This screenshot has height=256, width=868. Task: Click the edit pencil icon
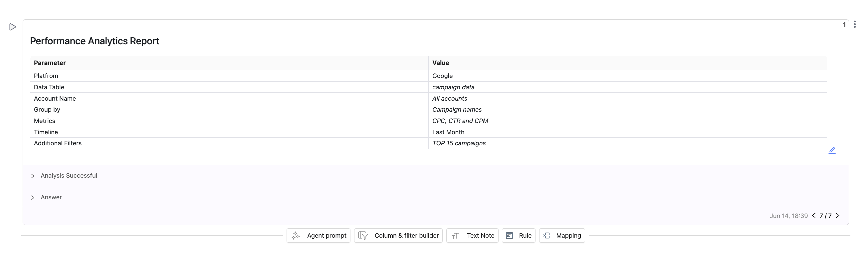(x=832, y=150)
